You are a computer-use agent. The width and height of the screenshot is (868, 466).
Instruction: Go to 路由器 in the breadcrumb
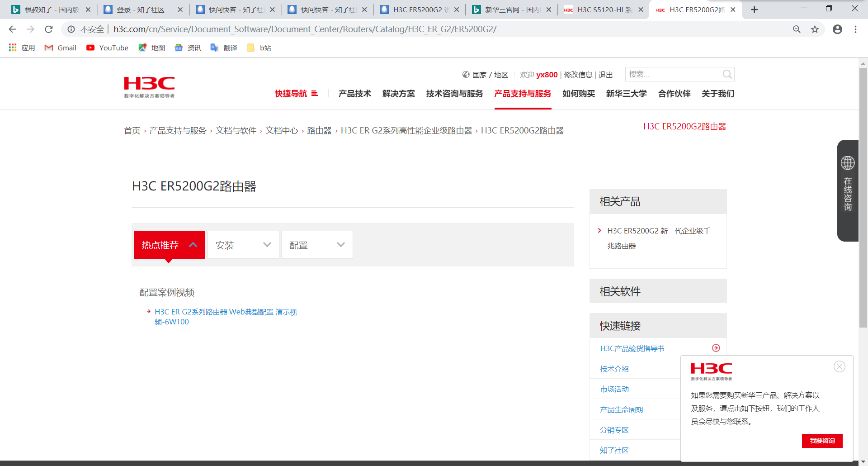pos(319,131)
